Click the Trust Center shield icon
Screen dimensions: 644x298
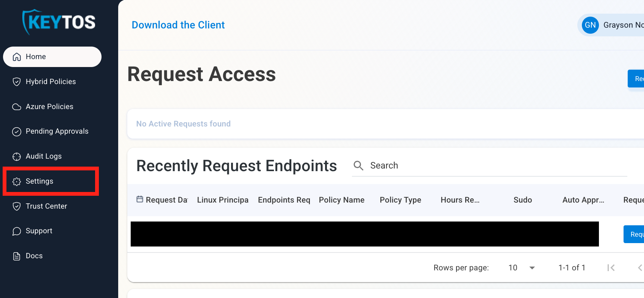click(x=17, y=206)
